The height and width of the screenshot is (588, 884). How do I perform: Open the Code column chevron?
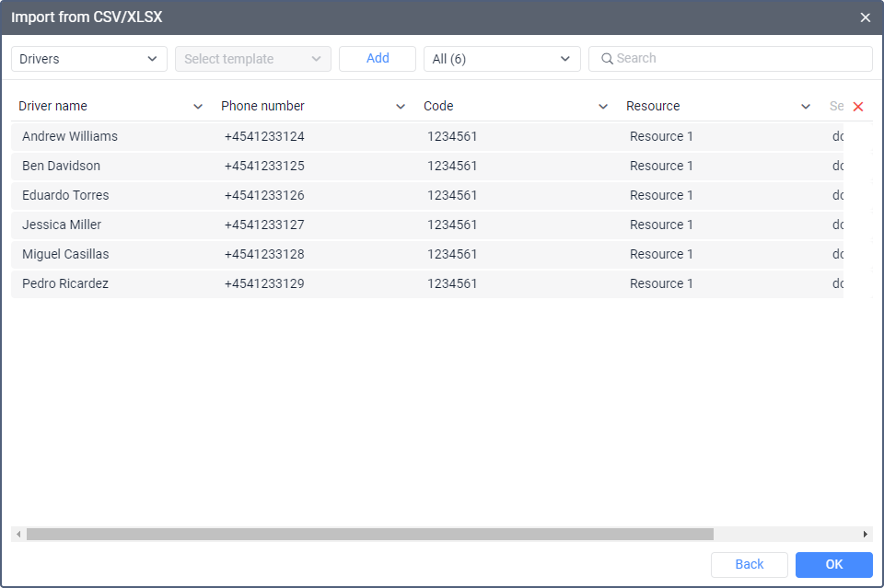tap(603, 107)
